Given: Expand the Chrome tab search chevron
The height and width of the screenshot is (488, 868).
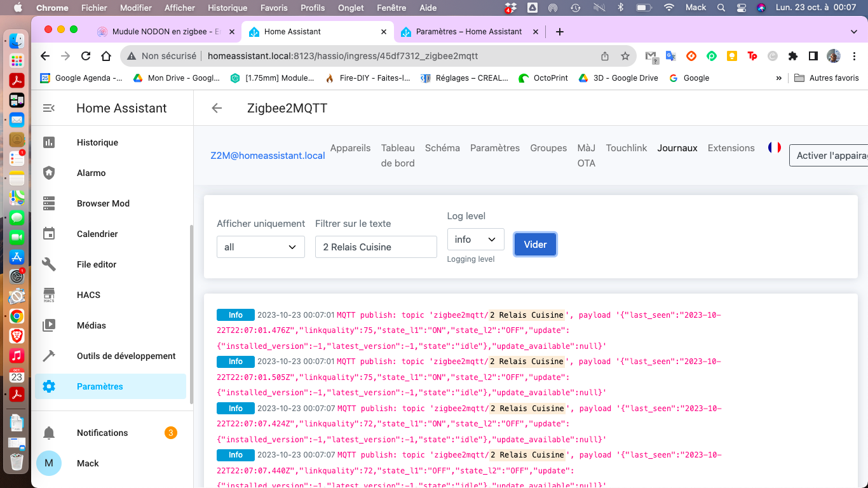Looking at the screenshot, I should tap(853, 32).
